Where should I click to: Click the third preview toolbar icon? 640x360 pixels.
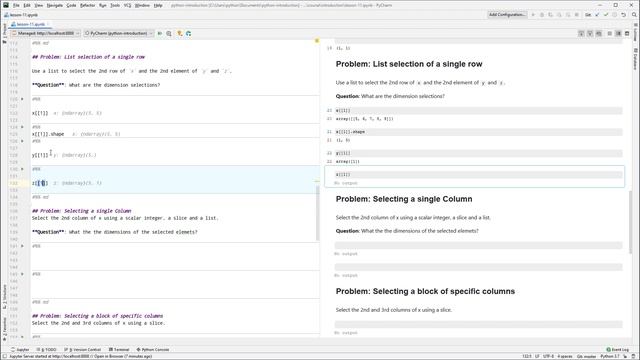tap(599, 33)
